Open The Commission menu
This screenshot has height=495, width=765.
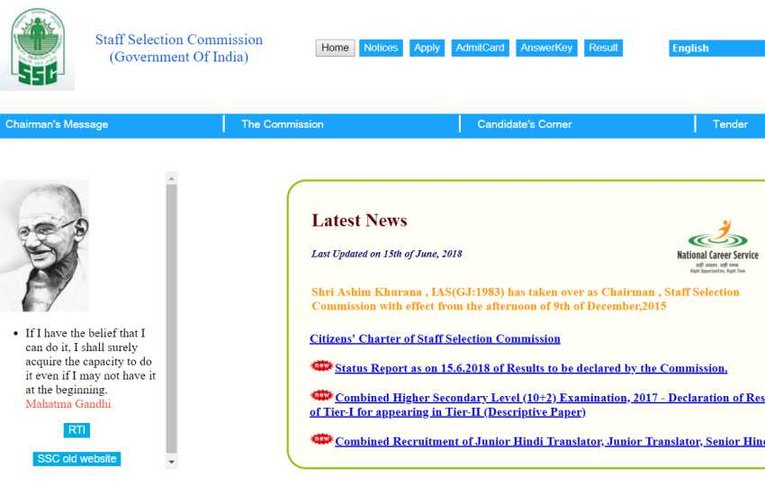click(x=282, y=124)
